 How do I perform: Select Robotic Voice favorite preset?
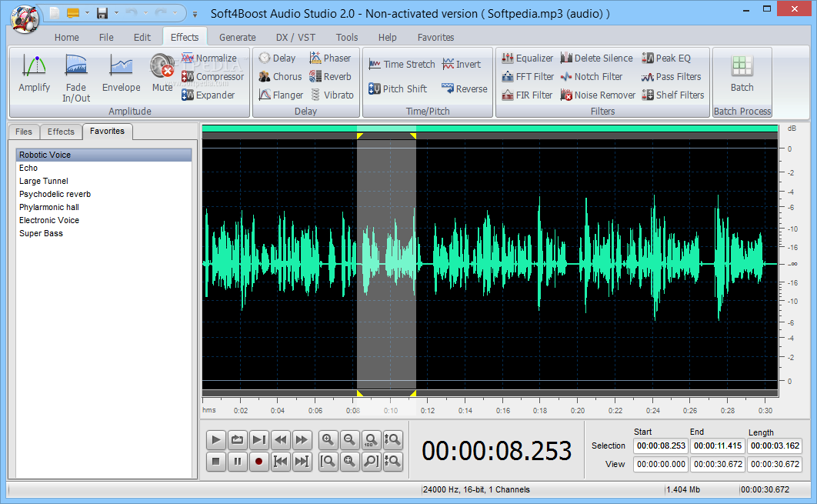104,155
